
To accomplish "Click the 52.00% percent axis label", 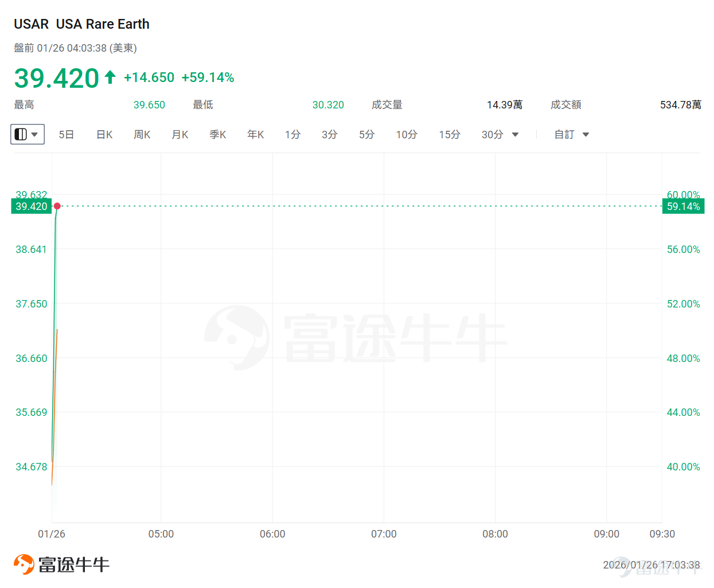I will (x=683, y=304).
